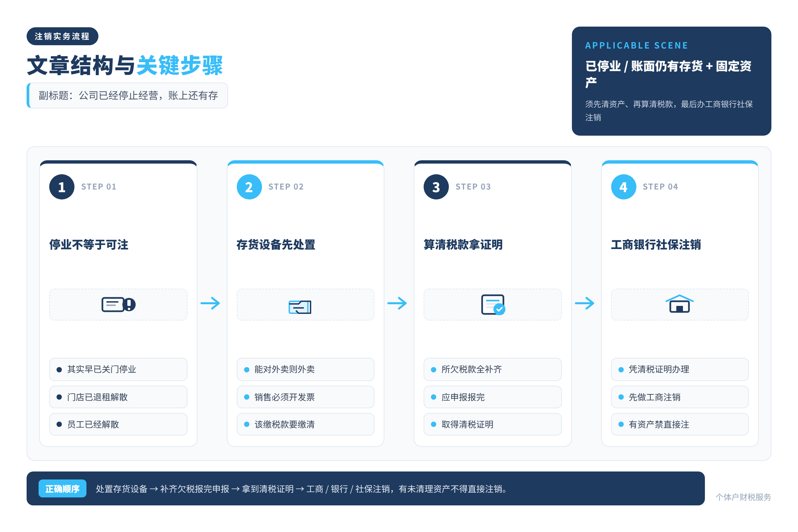Select the 凭清税证明办理 item
The height and width of the screenshot is (532, 798).
tap(680, 369)
